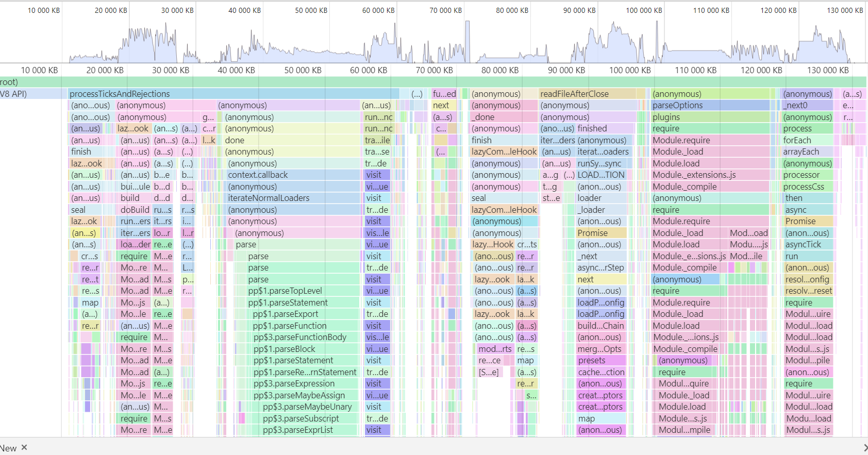Select the (root) frame bar
The height and width of the screenshot is (455, 868).
[433, 82]
